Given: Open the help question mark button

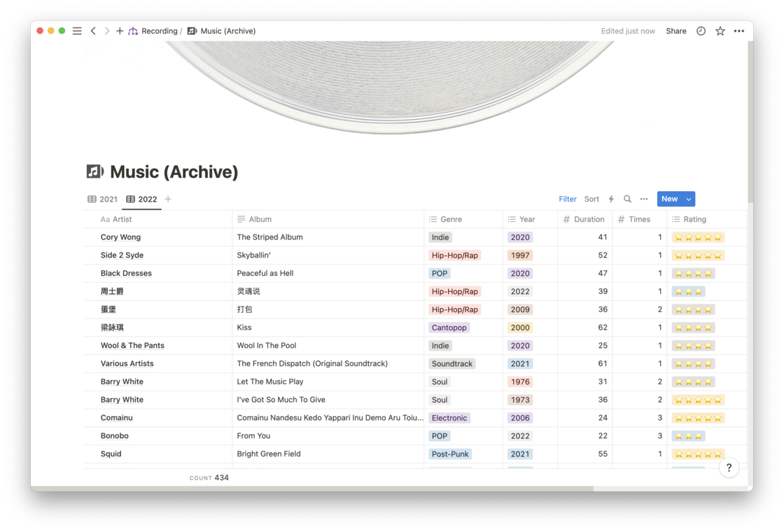Looking at the screenshot, I should click(x=729, y=468).
